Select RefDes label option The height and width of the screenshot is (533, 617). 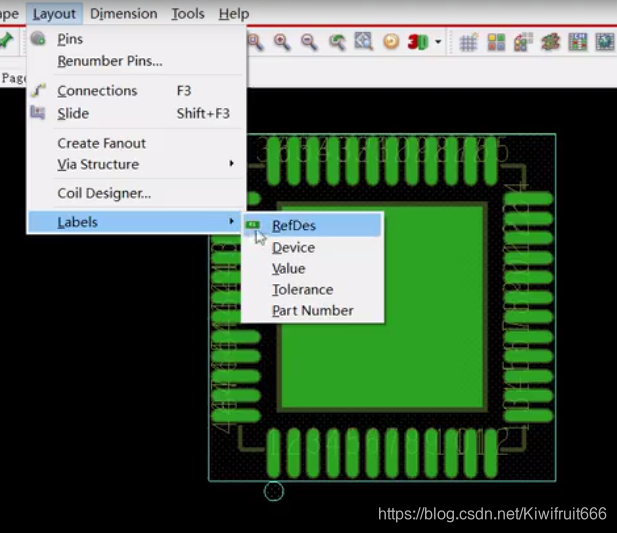click(x=312, y=225)
